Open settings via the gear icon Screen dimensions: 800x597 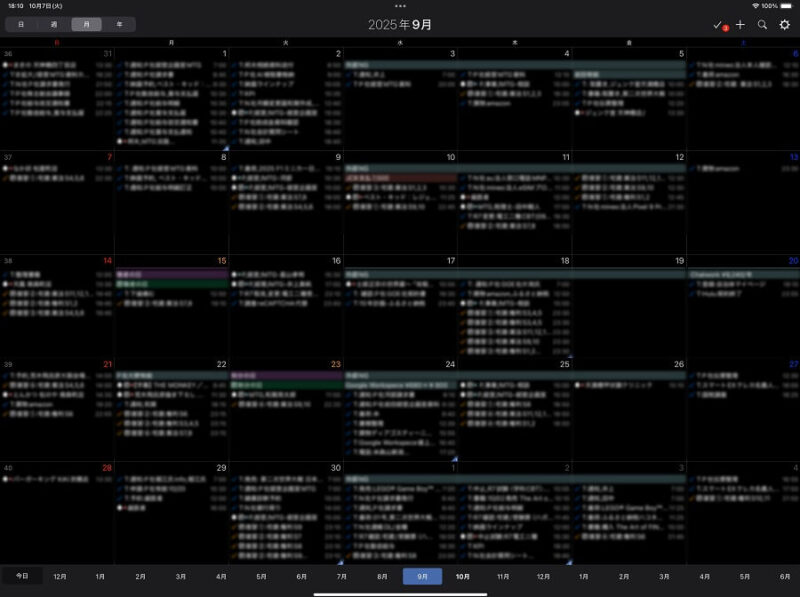785,24
